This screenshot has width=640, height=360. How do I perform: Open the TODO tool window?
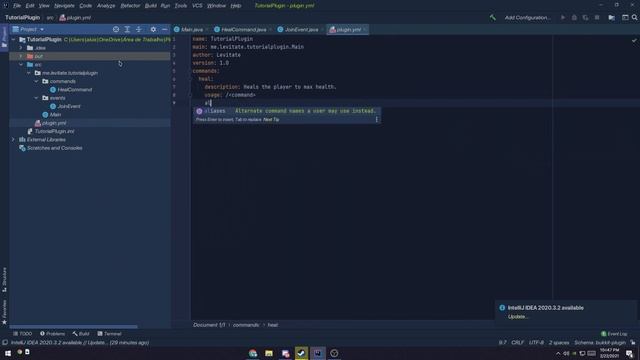(22, 334)
